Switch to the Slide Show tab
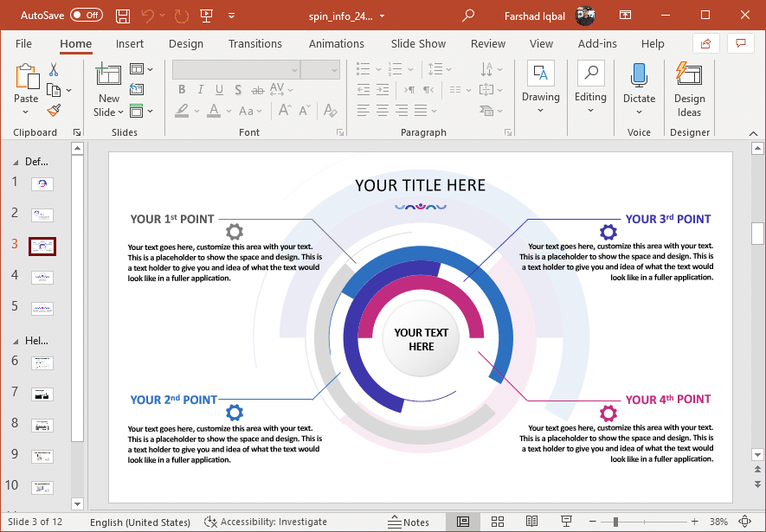Screen dimensions: 766x532 click(x=418, y=43)
